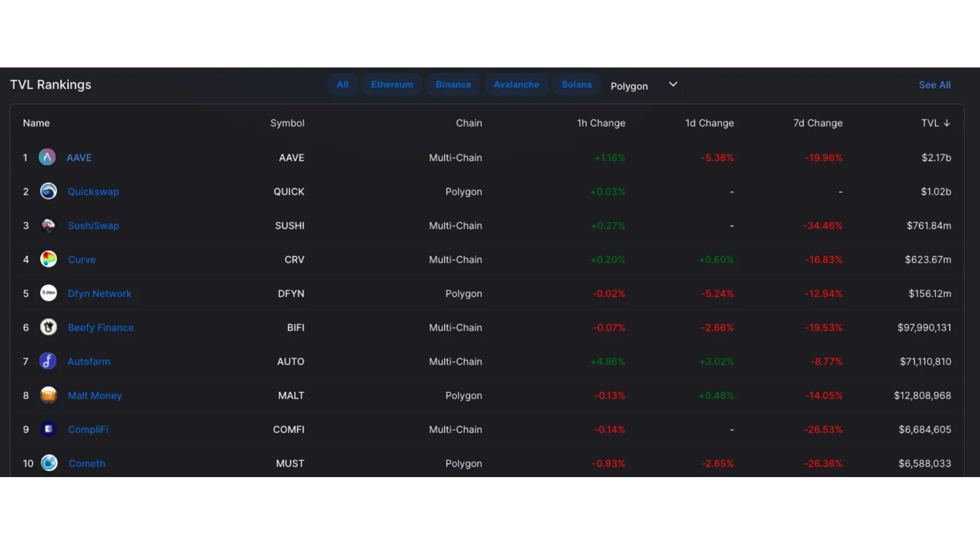The width and height of the screenshot is (980, 544).
Task: Click the Autofarm logo icon
Action: [48, 361]
